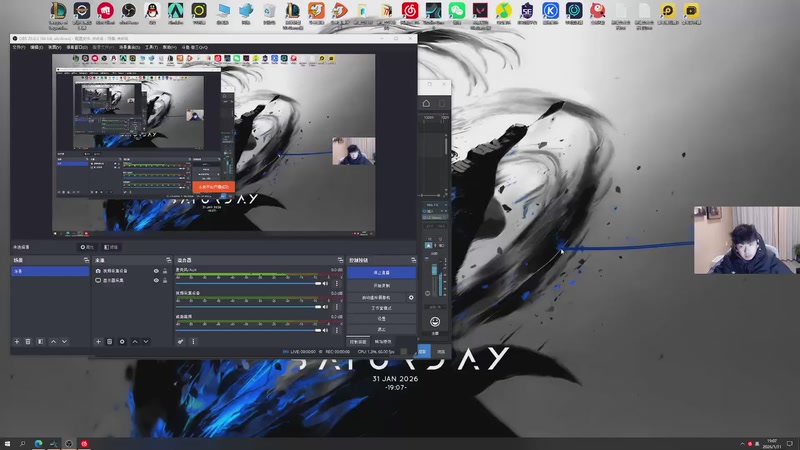Hide the video capture device source via its eye icon
This screenshot has width=800, height=450.
coord(156,271)
